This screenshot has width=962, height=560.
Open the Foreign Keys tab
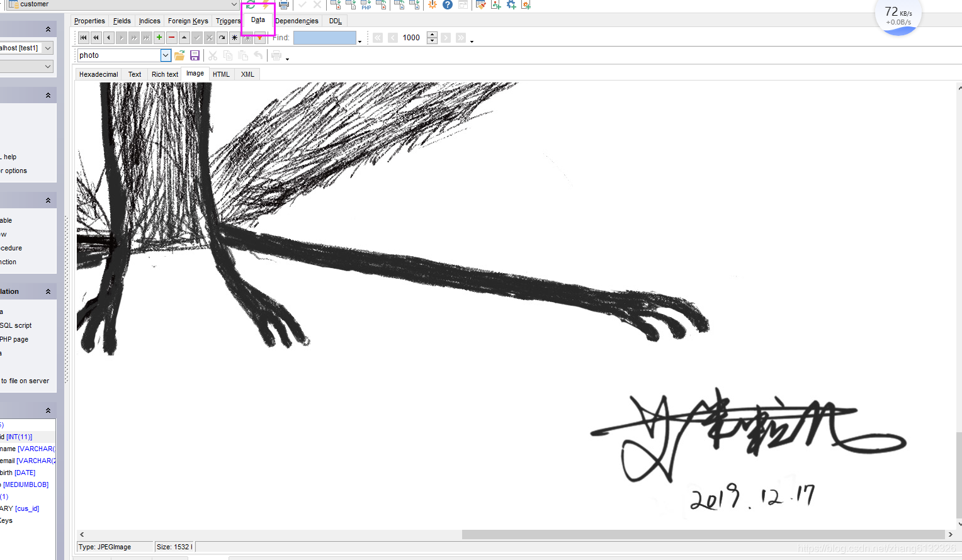click(x=188, y=21)
